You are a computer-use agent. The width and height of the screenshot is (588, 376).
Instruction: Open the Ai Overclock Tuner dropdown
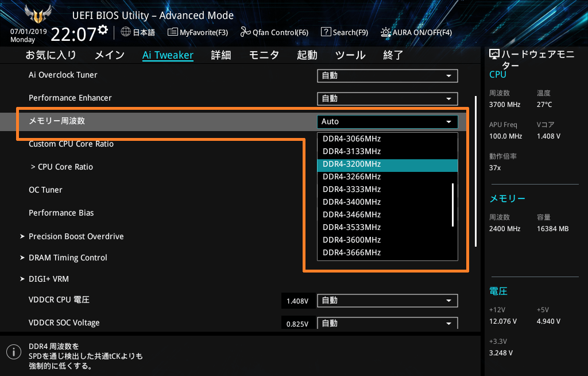pos(388,76)
